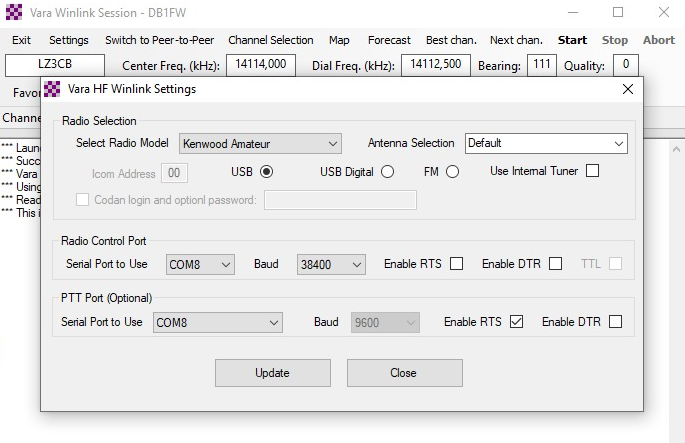Click the Update button
This screenshot has height=443, width=685.
(x=272, y=373)
